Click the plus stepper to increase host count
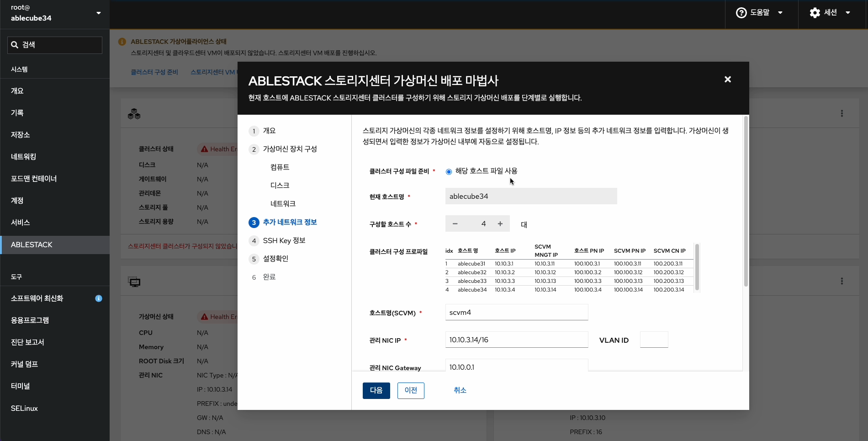868x441 pixels. [x=500, y=223]
